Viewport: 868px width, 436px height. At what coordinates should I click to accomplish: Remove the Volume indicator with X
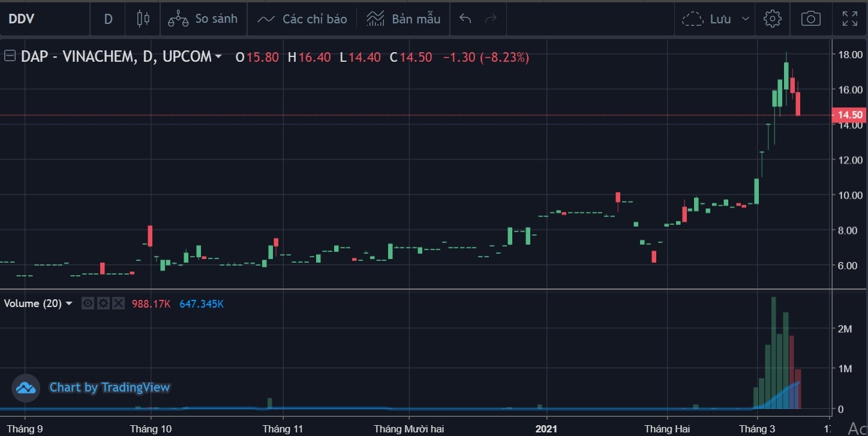coord(118,303)
